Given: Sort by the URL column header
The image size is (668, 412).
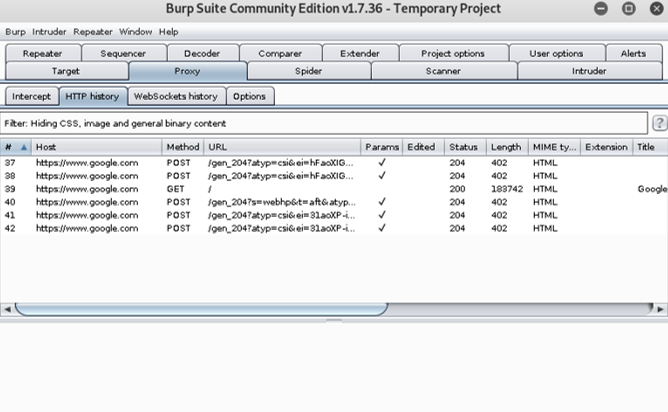Looking at the screenshot, I should click(x=282, y=147).
